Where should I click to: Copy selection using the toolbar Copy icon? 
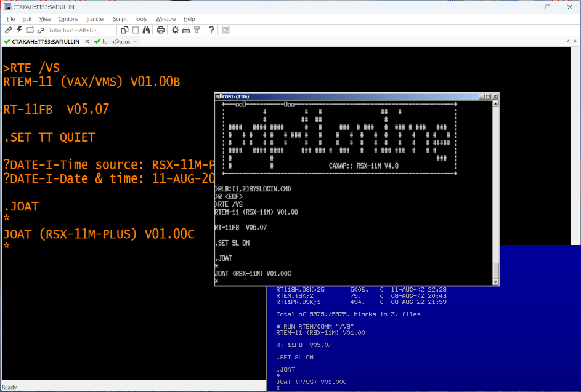click(x=124, y=30)
